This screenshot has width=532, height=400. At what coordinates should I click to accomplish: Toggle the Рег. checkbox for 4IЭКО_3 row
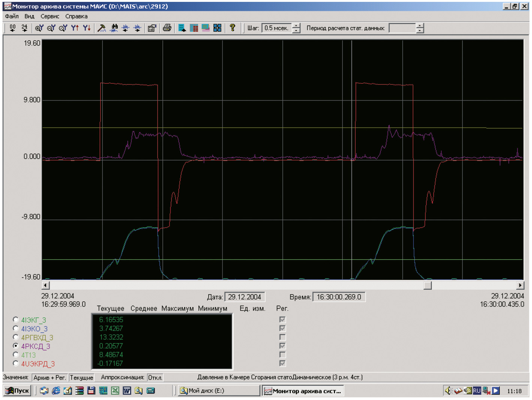[x=283, y=328]
